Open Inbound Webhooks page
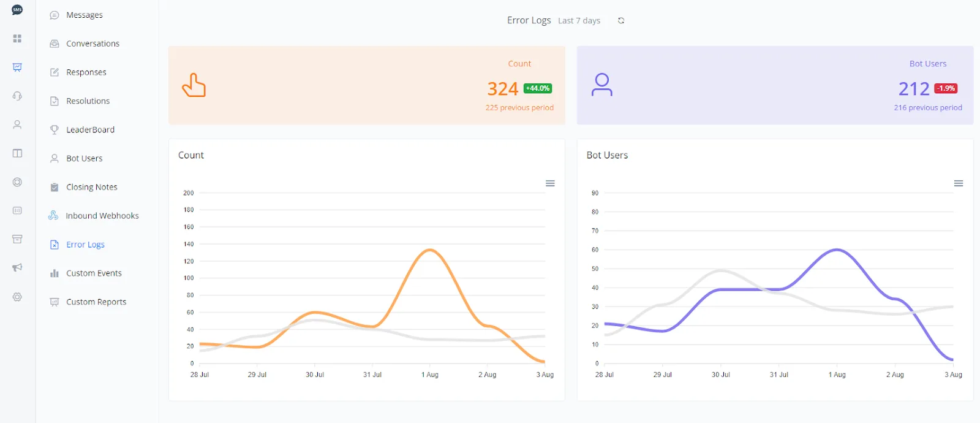The image size is (980, 423). coord(102,216)
